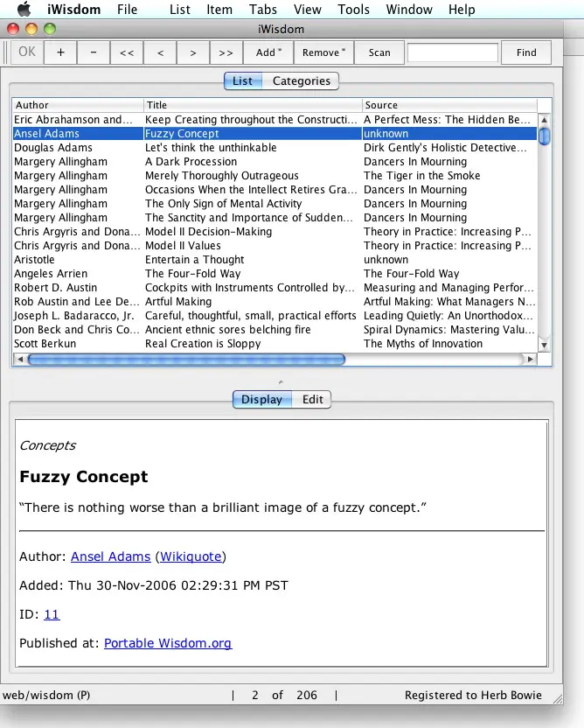Open the Item menu
Screen dimensions: 584x728
[219, 10]
